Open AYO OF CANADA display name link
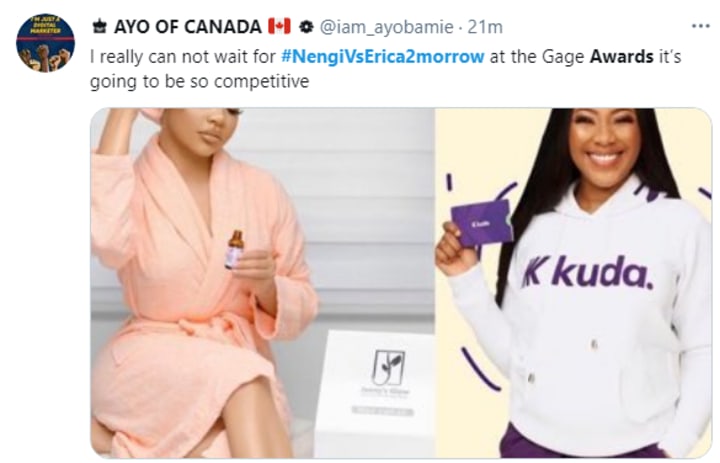 pyautogui.click(x=188, y=27)
